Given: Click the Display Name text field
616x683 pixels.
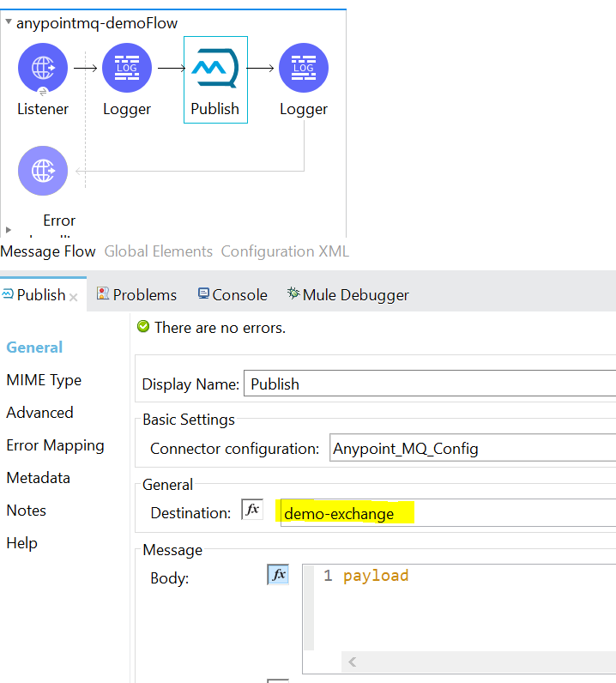Looking at the screenshot, I should pyautogui.click(x=429, y=384).
